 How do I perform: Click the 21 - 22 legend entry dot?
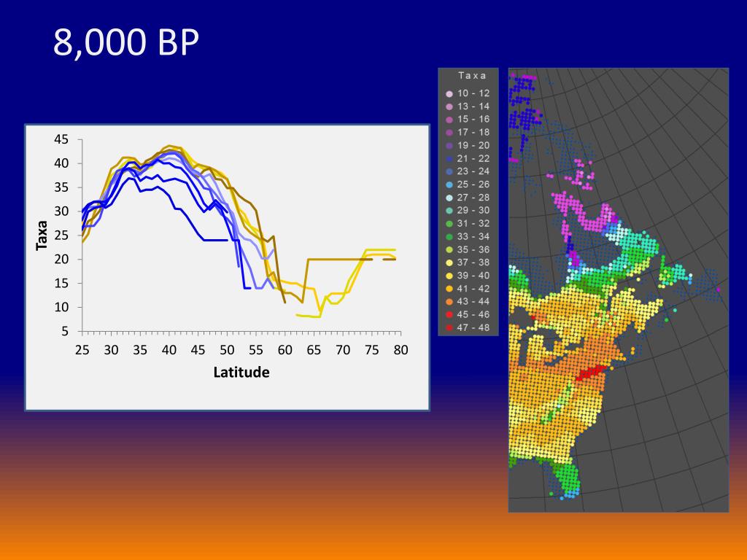point(449,159)
